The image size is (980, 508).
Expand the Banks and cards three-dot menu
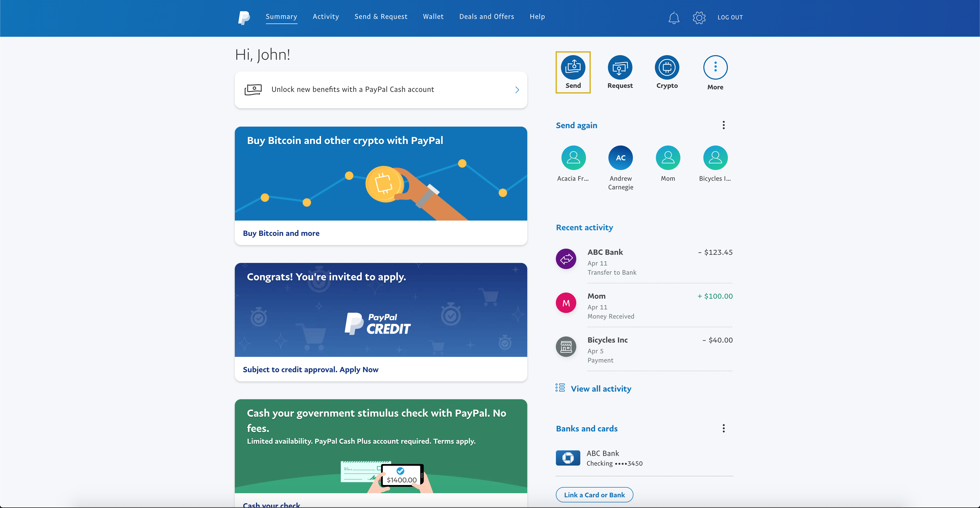coord(724,428)
